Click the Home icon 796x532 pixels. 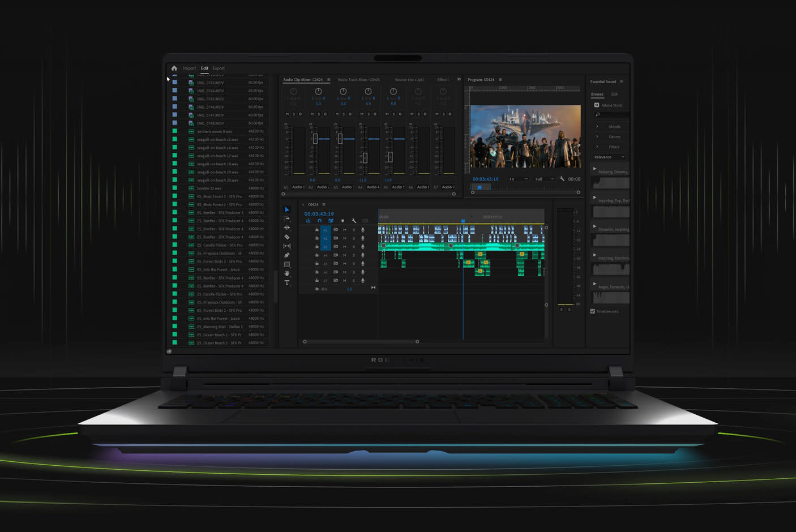174,68
